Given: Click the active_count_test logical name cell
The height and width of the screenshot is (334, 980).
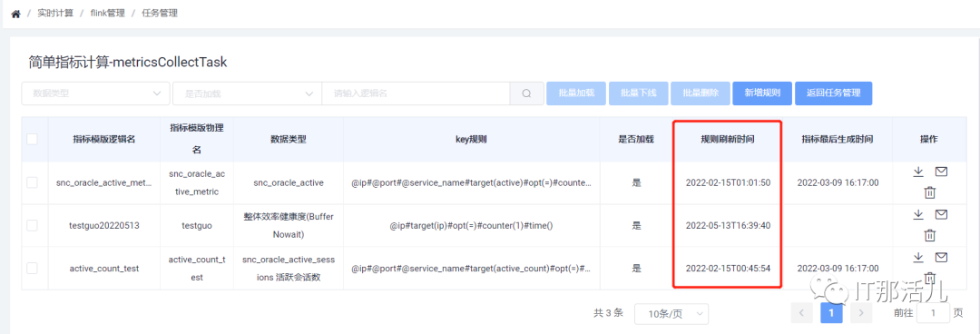Looking at the screenshot, I should (x=104, y=269).
